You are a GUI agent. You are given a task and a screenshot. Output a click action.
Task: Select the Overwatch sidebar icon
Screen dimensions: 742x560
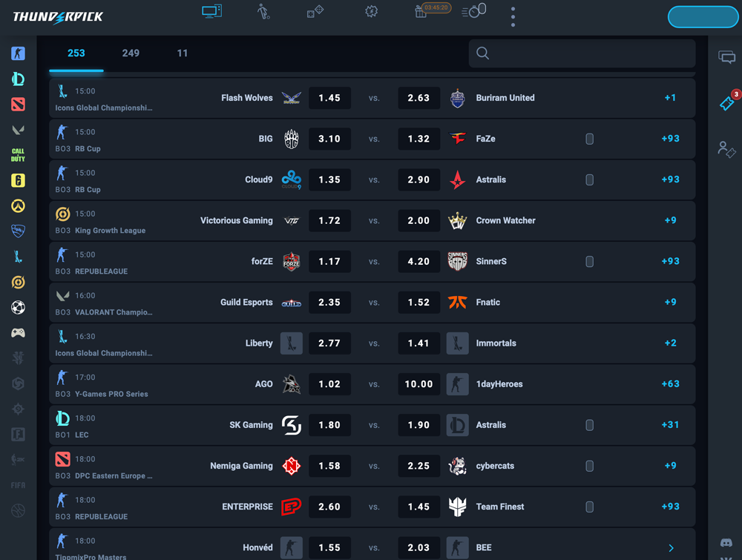(18, 205)
